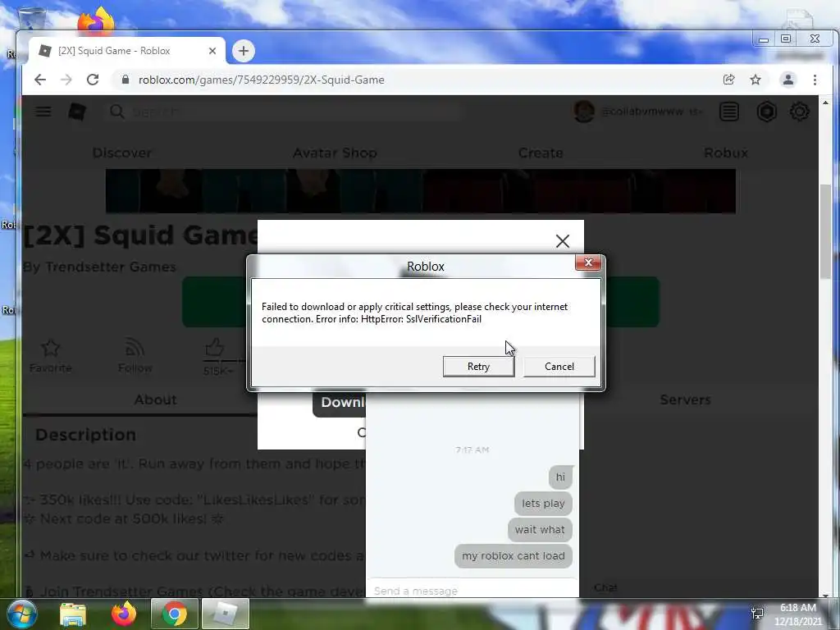Image resolution: width=840 pixels, height=630 pixels.
Task: Cancel the Roblox error dialog
Action: point(559,367)
